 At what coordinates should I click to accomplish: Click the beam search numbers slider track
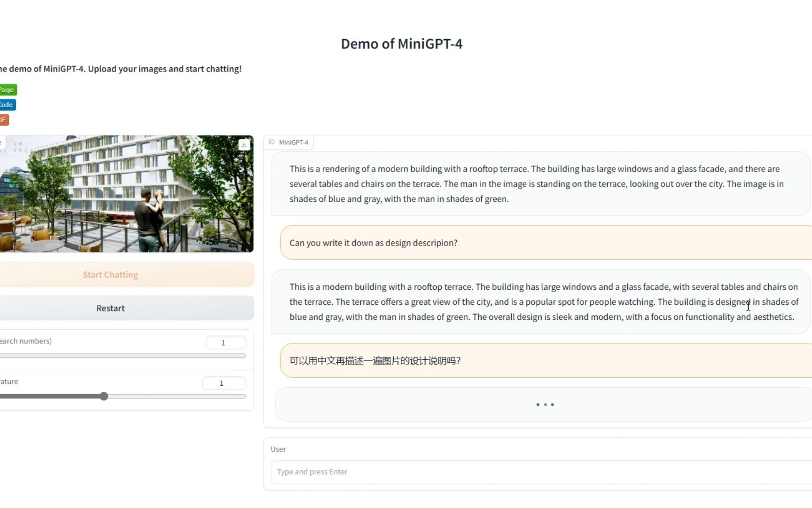tap(123, 356)
